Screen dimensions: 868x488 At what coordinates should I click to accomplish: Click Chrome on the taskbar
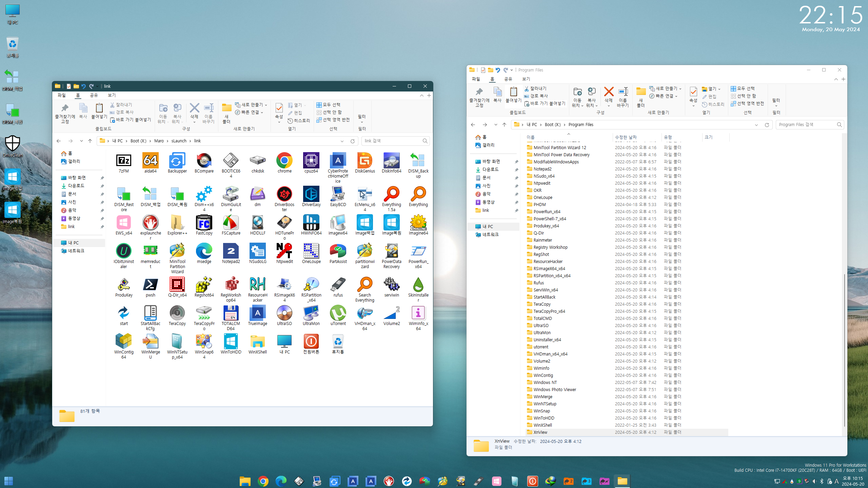pyautogui.click(x=263, y=481)
